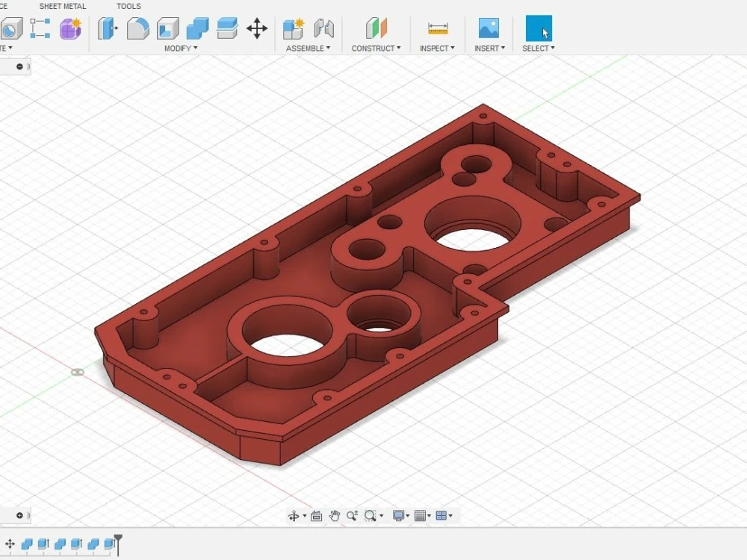Open the Orbit type dropdown arrow

point(305,516)
